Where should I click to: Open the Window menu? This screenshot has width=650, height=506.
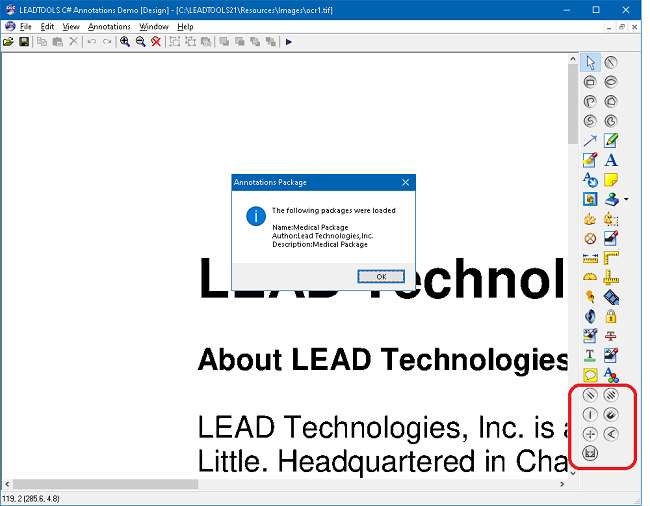point(153,27)
